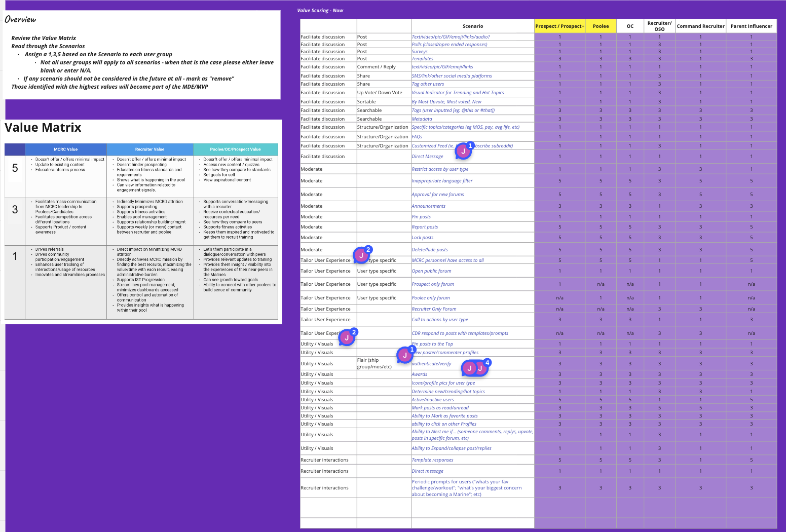This screenshot has height=532, width=786.
Task: Open Restrict access by user type link
Action: point(440,169)
